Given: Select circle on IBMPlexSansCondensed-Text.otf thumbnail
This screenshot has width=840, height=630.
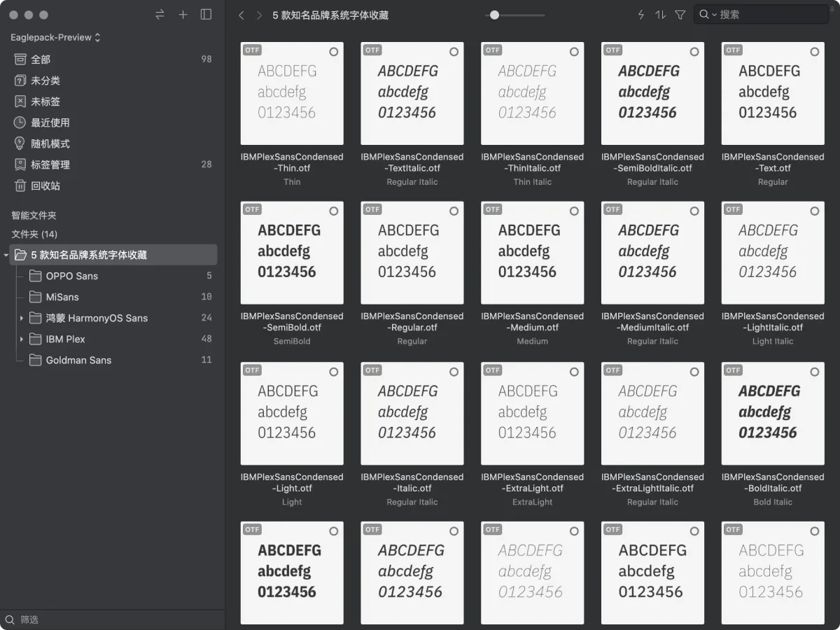Looking at the screenshot, I should tap(815, 52).
